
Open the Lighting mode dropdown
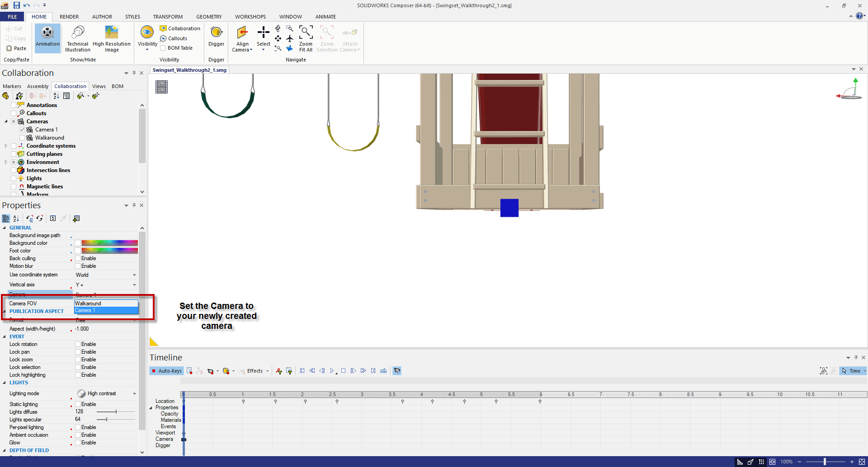(x=134, y=394)
